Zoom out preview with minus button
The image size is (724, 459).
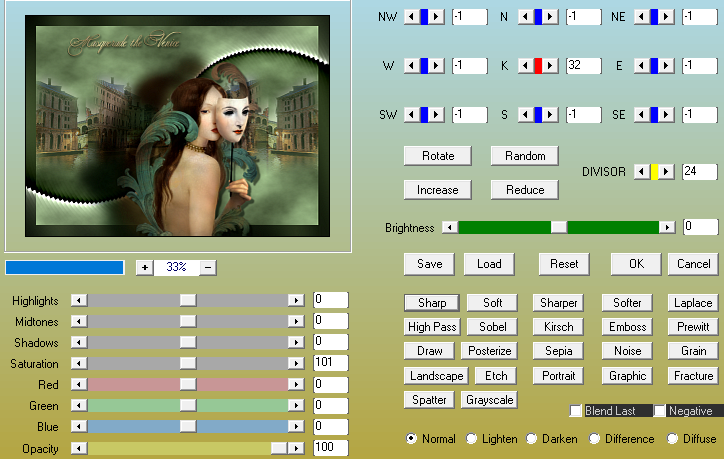point(208,267)
